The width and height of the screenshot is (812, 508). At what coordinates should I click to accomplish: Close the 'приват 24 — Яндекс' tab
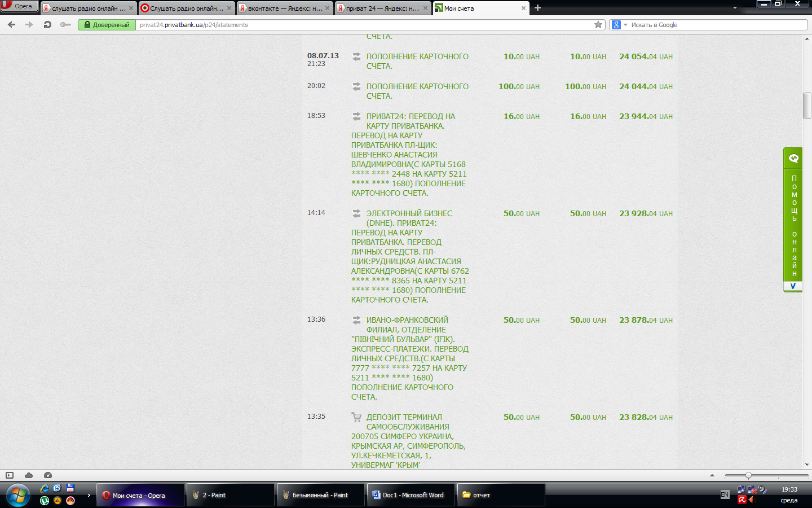pos(424,8)
